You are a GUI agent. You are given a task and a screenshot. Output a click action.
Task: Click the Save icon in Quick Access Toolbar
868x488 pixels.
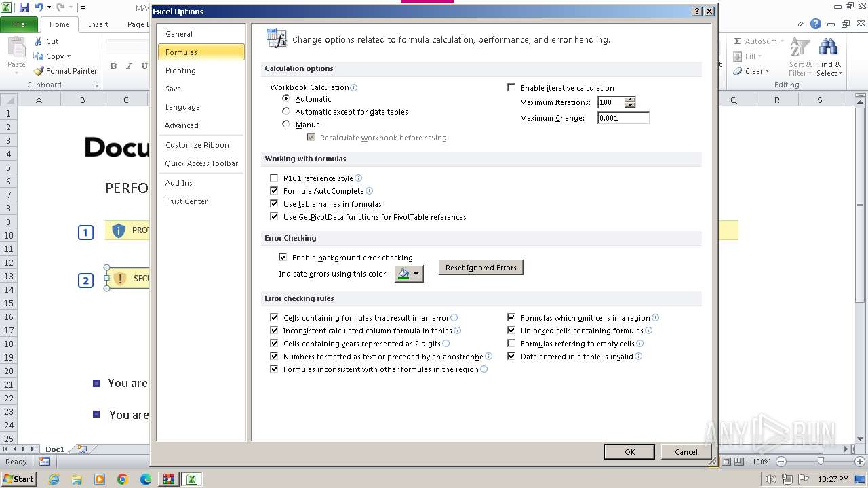tap(24, 7)
